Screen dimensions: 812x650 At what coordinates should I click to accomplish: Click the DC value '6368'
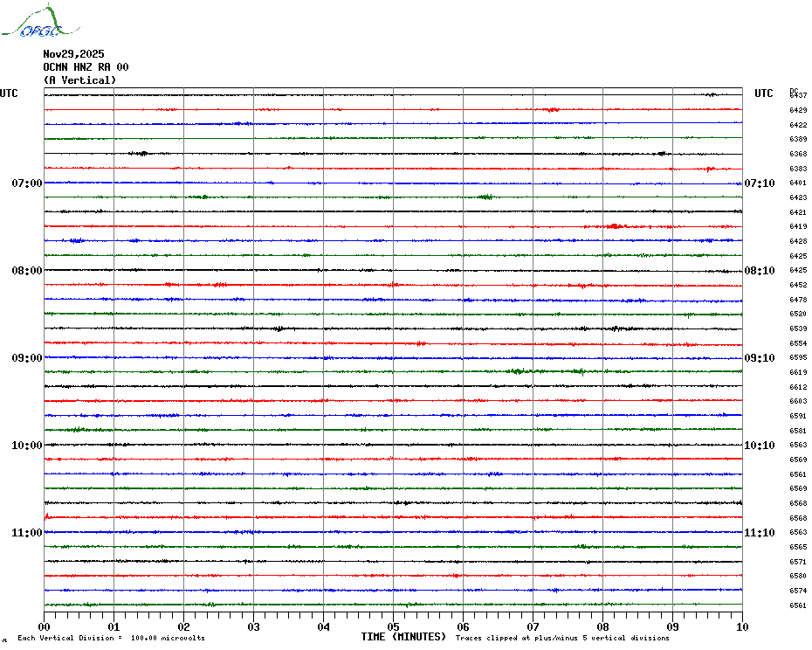[x=799, y=154]
